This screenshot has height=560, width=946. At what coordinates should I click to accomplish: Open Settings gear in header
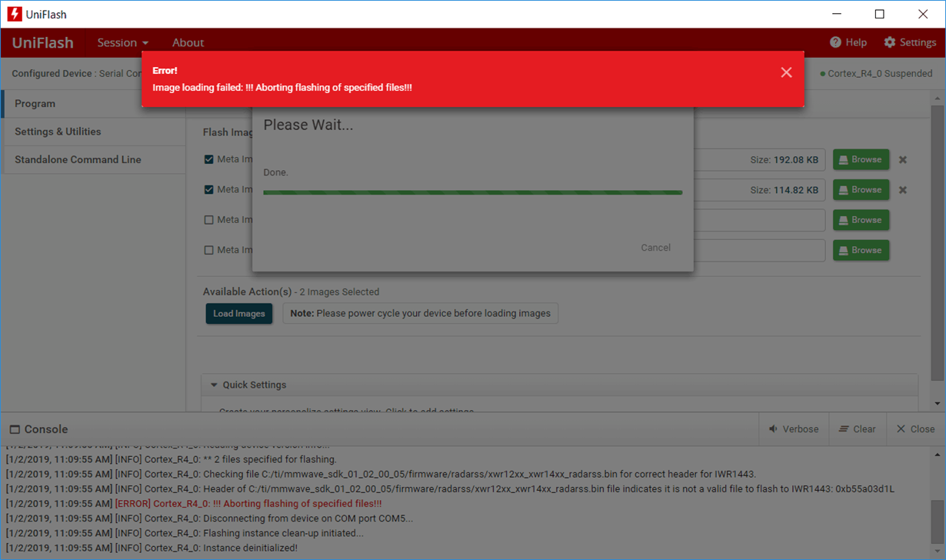click(x=910, y=42)
